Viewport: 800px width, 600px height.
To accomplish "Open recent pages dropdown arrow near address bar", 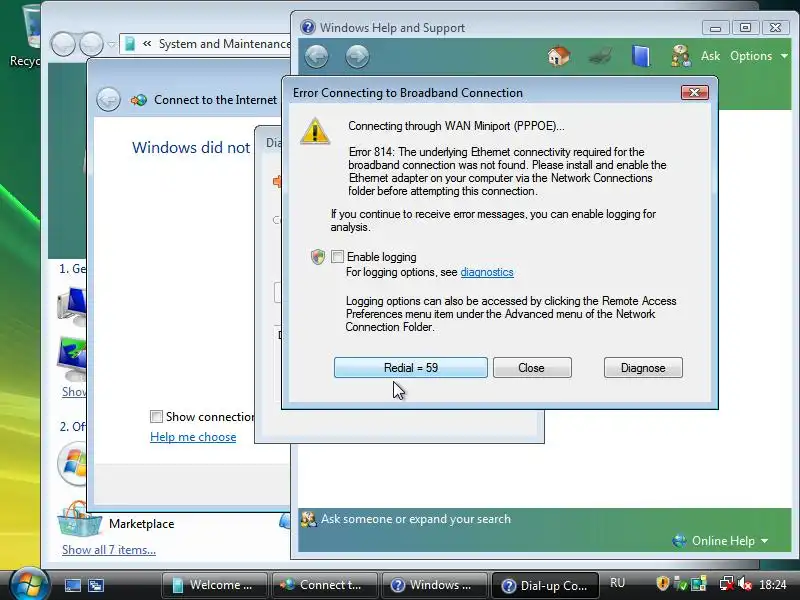I will [111, 44].
